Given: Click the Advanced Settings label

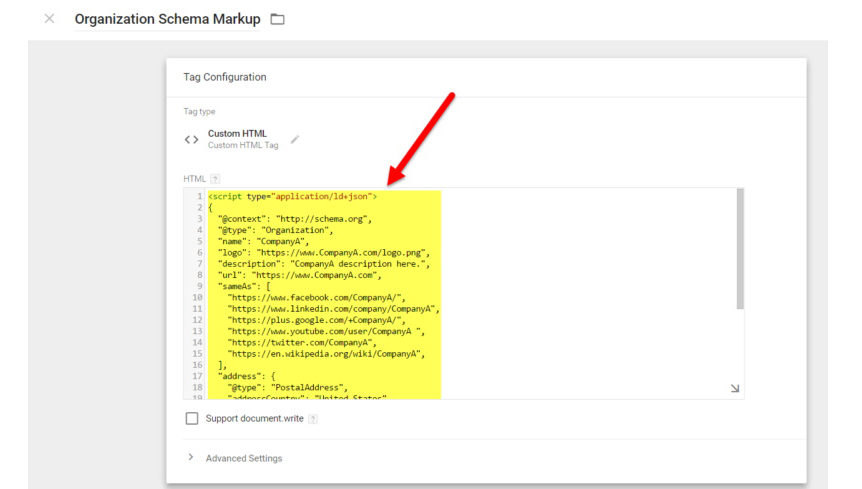Looking at the screenshot, I should [x=244, y=458].
